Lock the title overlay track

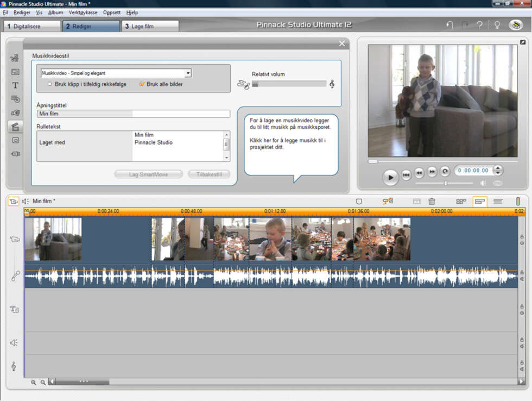point(522,306)
